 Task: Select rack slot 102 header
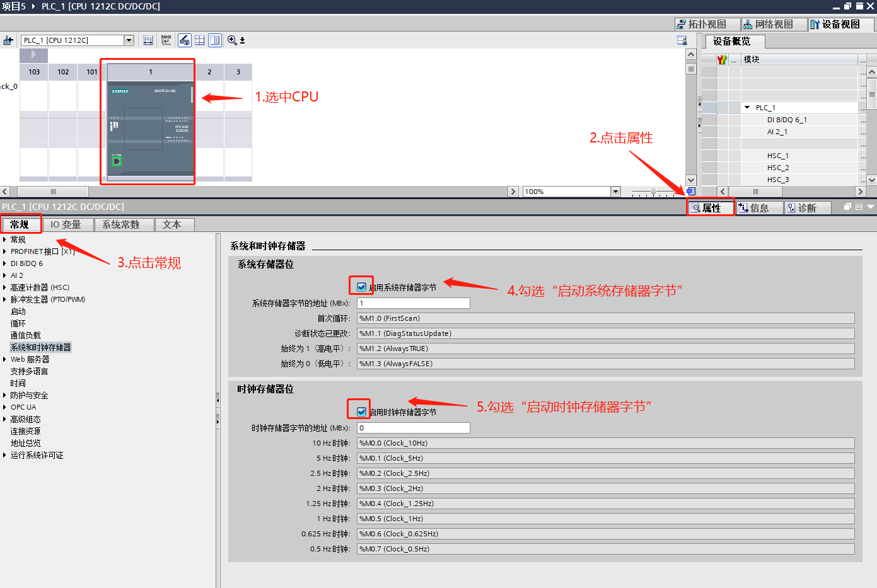63,72
